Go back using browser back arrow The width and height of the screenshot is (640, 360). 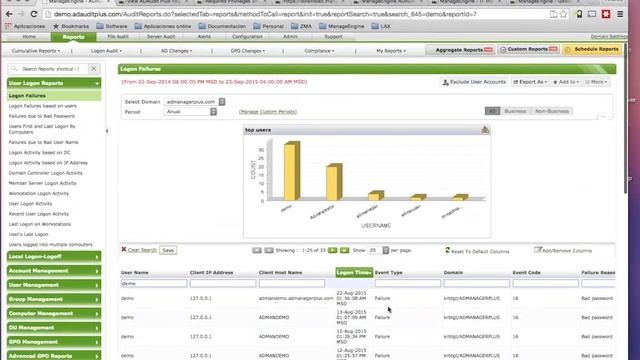tap(9, 14)
